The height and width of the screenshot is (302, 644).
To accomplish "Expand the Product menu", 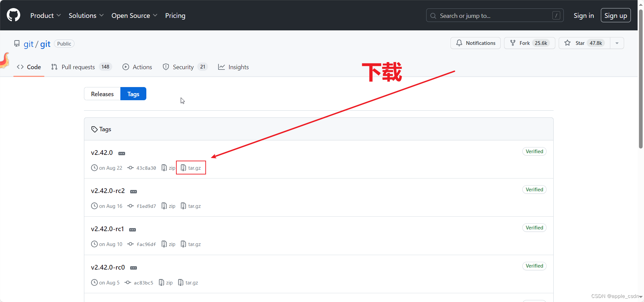I will coord(46,16).
